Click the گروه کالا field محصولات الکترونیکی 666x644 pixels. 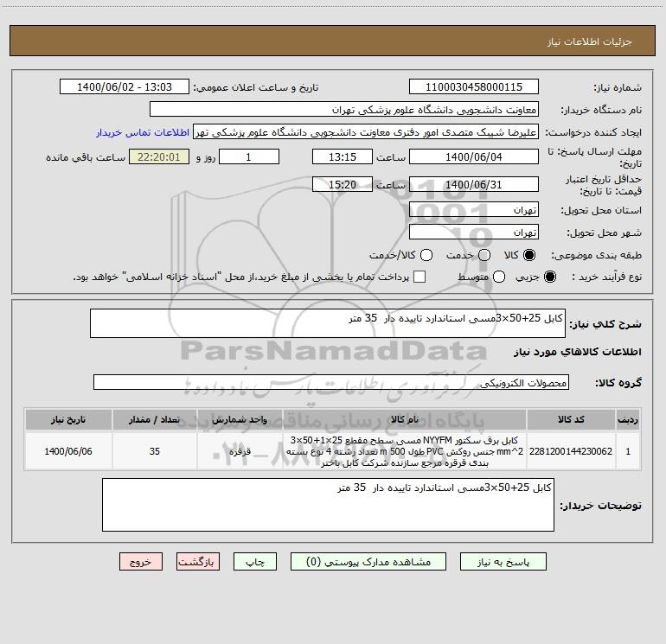[x=331, y=382]
